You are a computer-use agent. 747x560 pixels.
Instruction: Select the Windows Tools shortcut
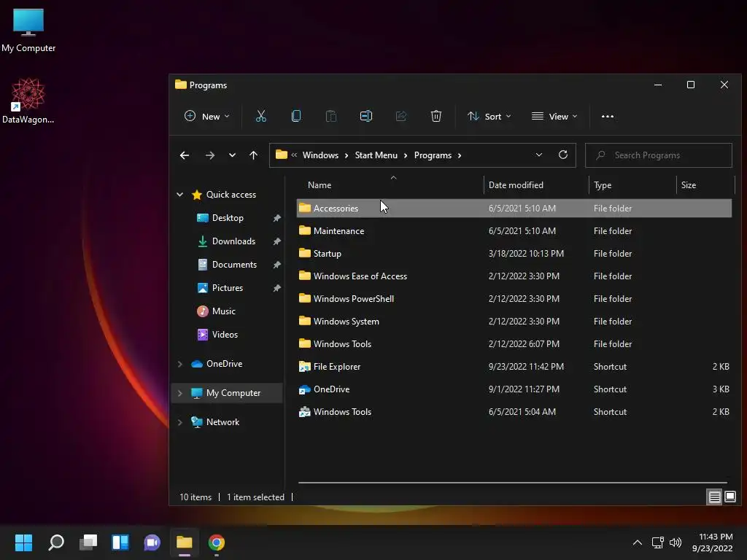click(x=514, y=412)
